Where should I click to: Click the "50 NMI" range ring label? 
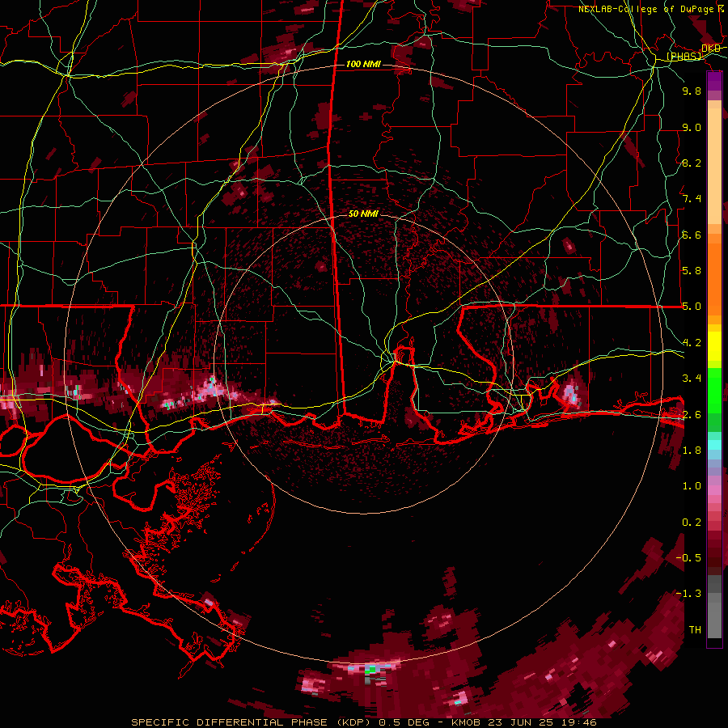[363, 214]
